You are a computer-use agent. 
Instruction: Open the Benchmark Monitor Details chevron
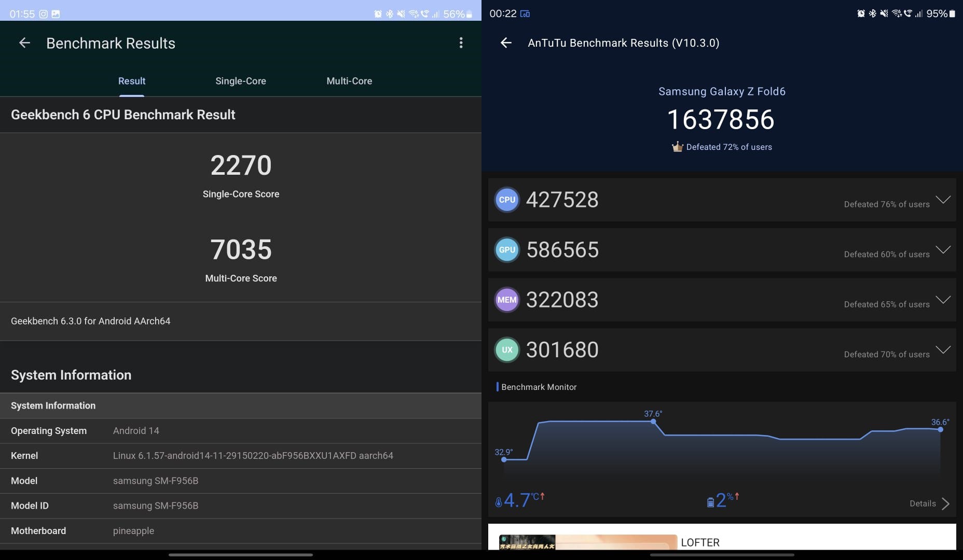tap(945, 503)
